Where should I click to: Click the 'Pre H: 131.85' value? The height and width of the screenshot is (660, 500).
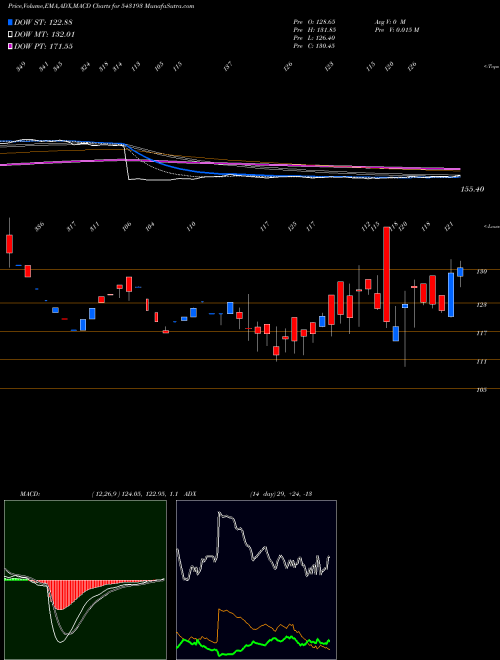pos(314,30)
